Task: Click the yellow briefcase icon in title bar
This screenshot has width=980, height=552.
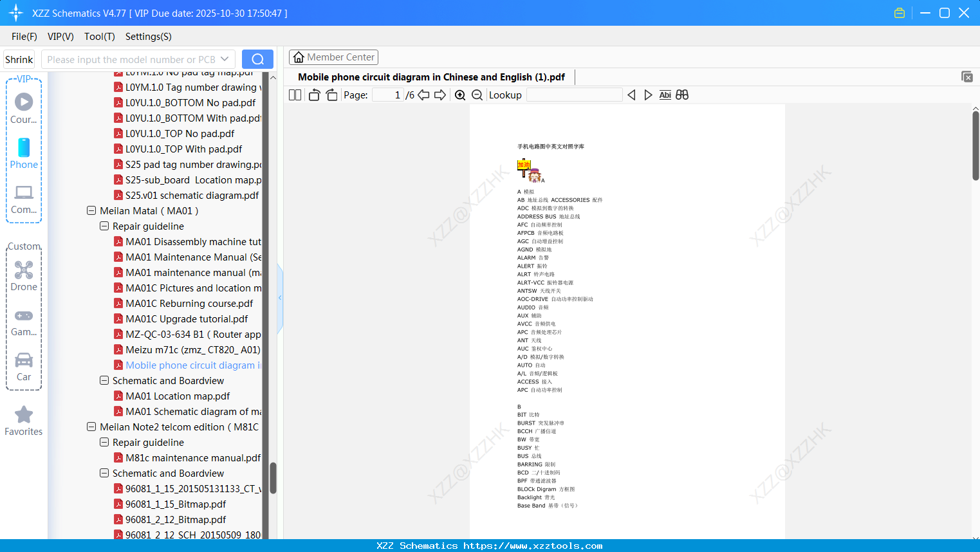Action: coord(900,13)
